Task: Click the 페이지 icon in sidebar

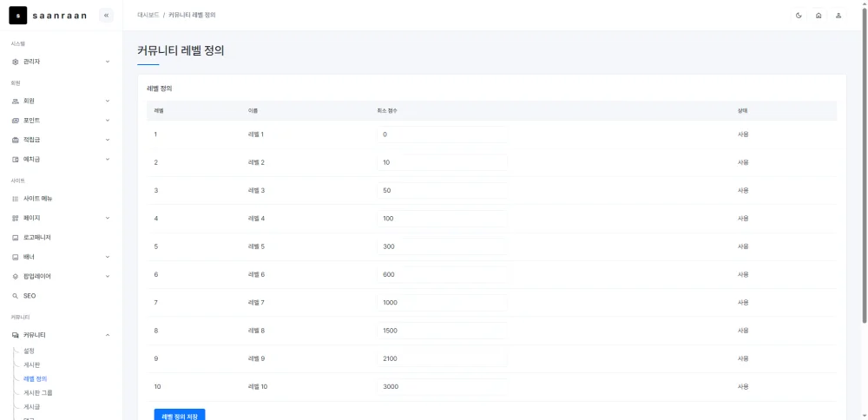Action: [x=16, y=218]
